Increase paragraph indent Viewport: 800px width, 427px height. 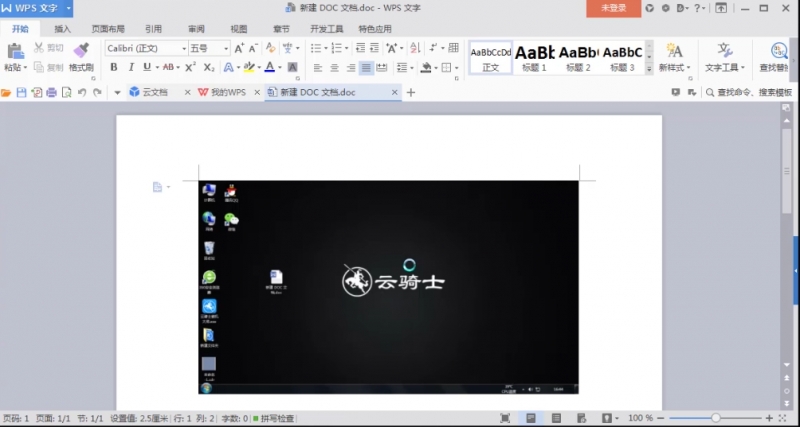[374, 48]
